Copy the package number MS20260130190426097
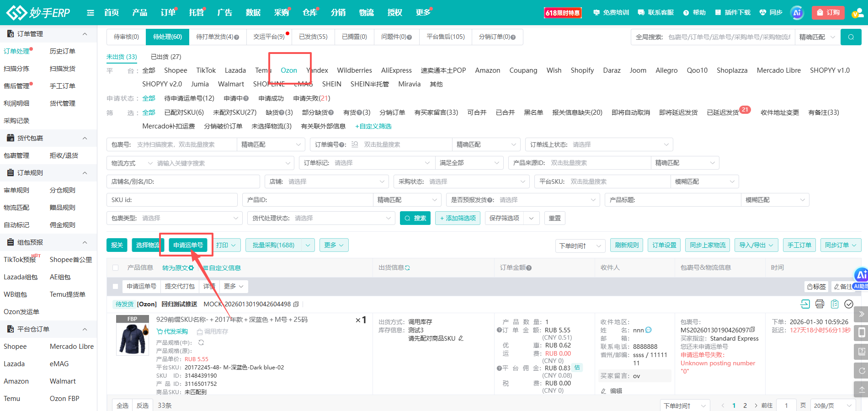 (752, 330)
